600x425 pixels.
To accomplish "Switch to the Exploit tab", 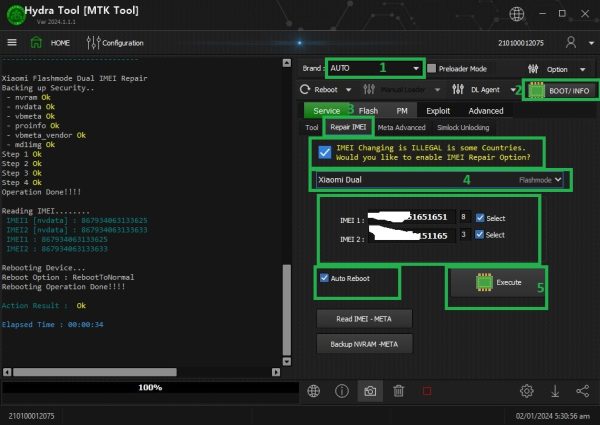I will (x=438, y=111).
